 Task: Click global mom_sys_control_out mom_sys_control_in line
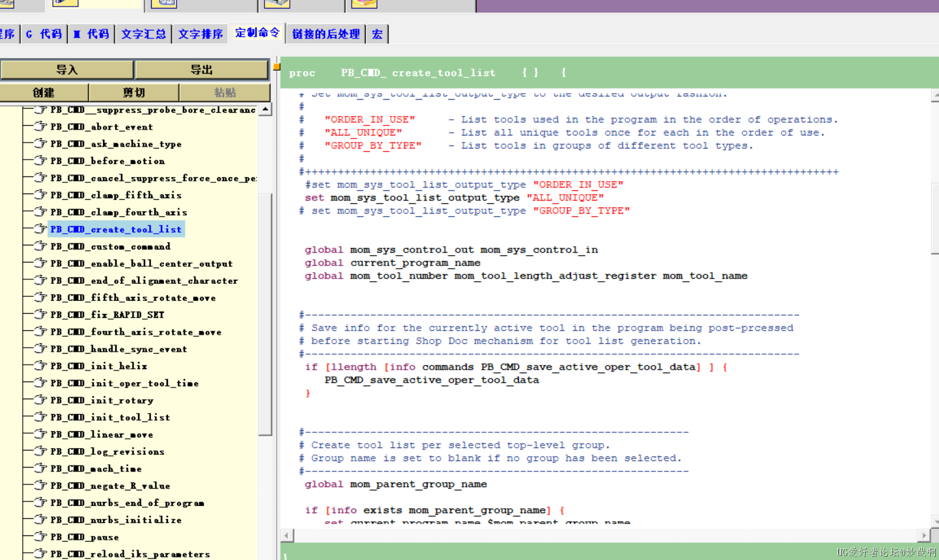451,249
